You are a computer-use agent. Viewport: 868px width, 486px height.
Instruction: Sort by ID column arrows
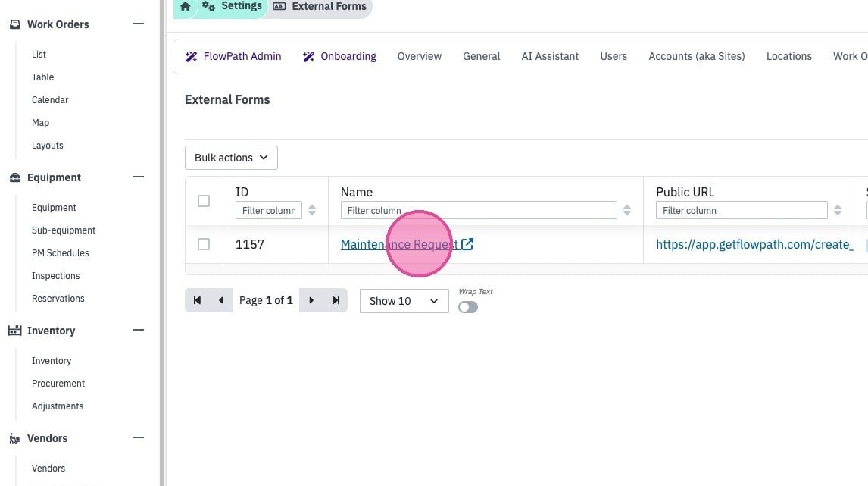pos(312,210)
